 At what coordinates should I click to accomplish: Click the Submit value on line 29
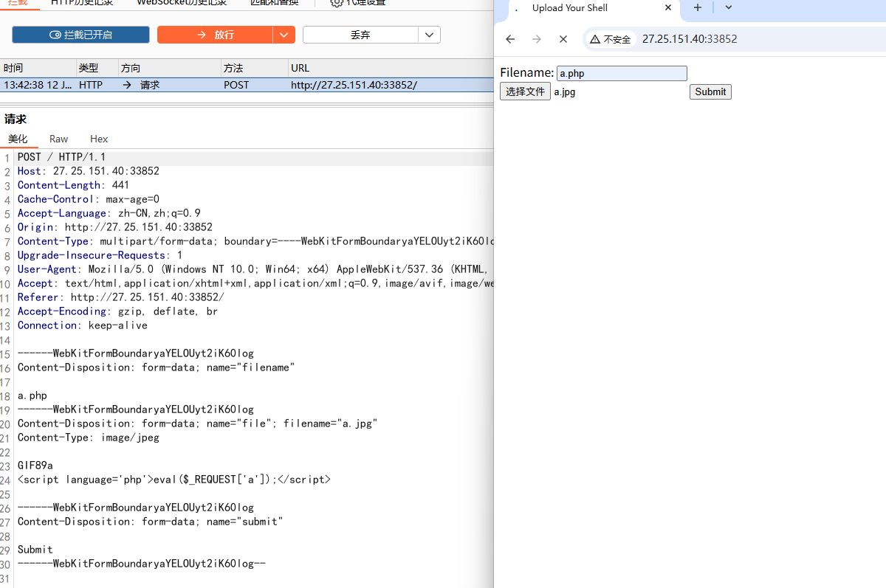coord(35,550)
